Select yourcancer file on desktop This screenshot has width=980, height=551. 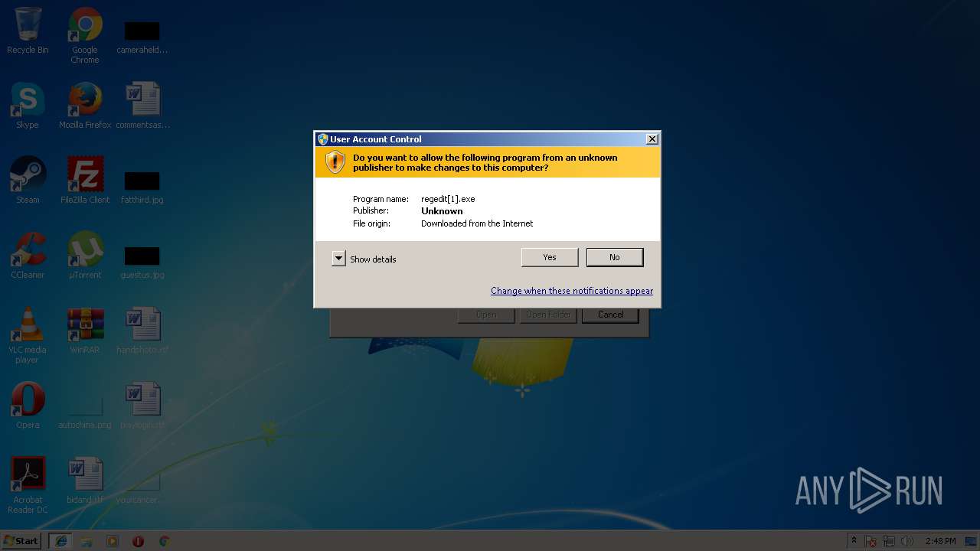pos(142,486)
